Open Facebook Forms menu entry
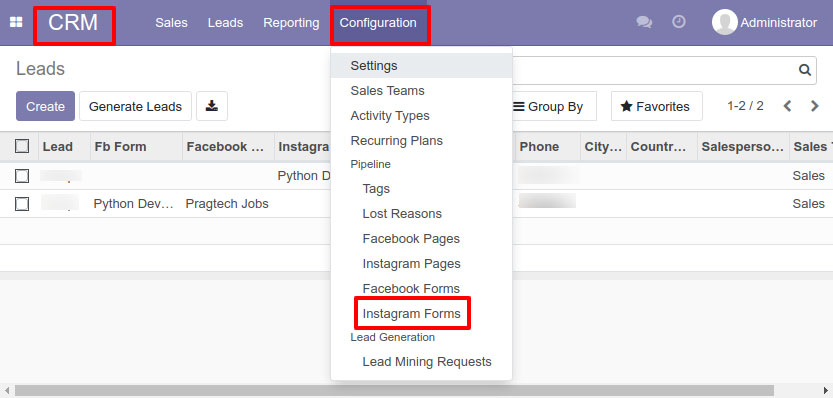833x398 pixels. coord(421,289)
